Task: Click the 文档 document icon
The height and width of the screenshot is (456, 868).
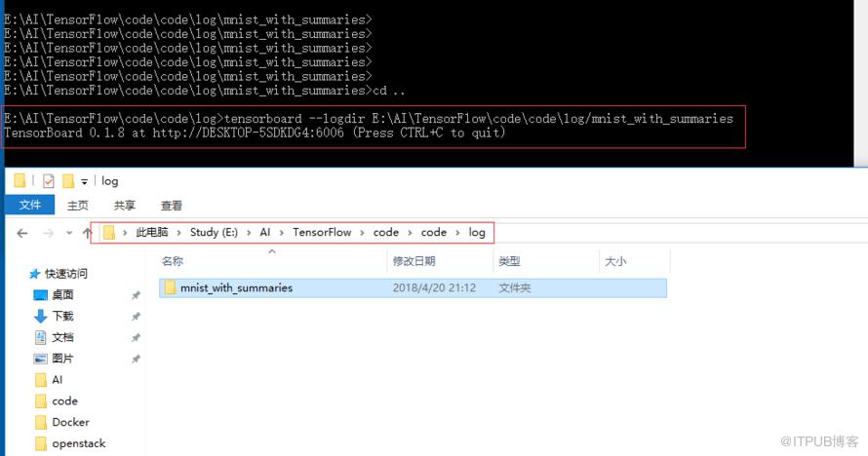Action: click(x=40, y=337)
